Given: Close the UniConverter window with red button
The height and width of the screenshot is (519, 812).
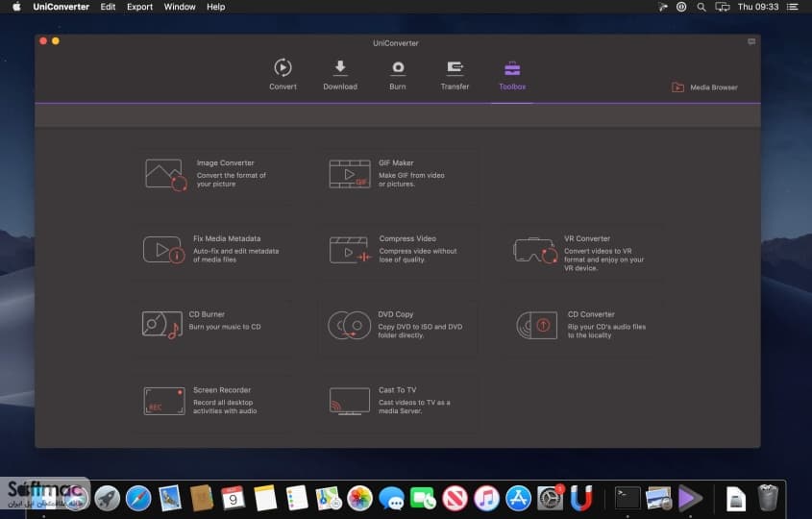Looking at the screenshot, I should tap(43, 41).
